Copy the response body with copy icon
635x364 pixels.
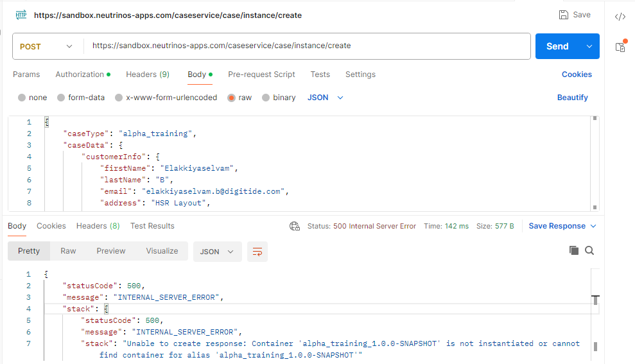(573, 250)
